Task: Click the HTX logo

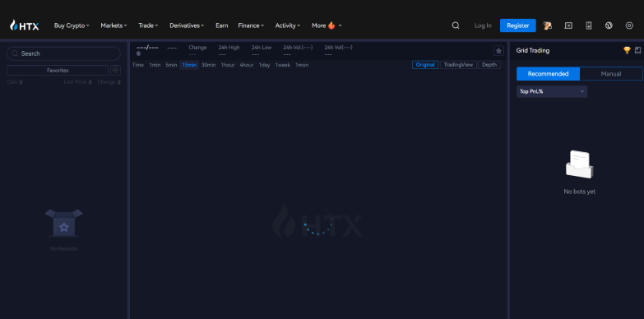Action: pos(24,25)
